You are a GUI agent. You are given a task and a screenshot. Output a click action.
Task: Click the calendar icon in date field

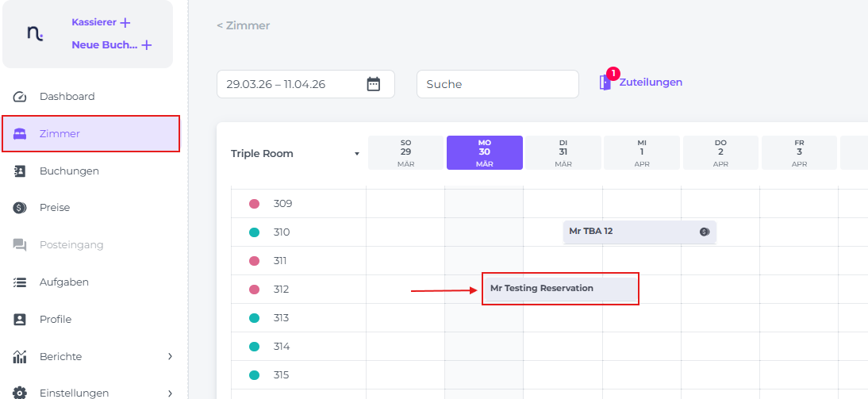[374, 84]
